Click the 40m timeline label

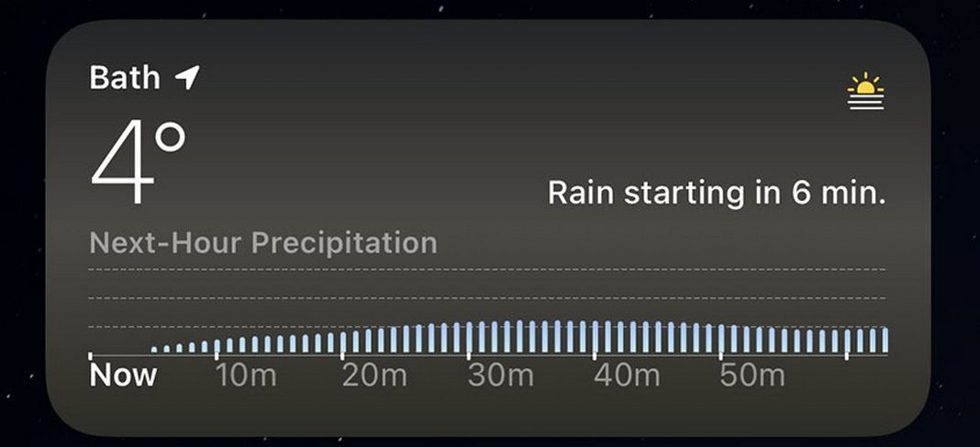click(627, 375)
